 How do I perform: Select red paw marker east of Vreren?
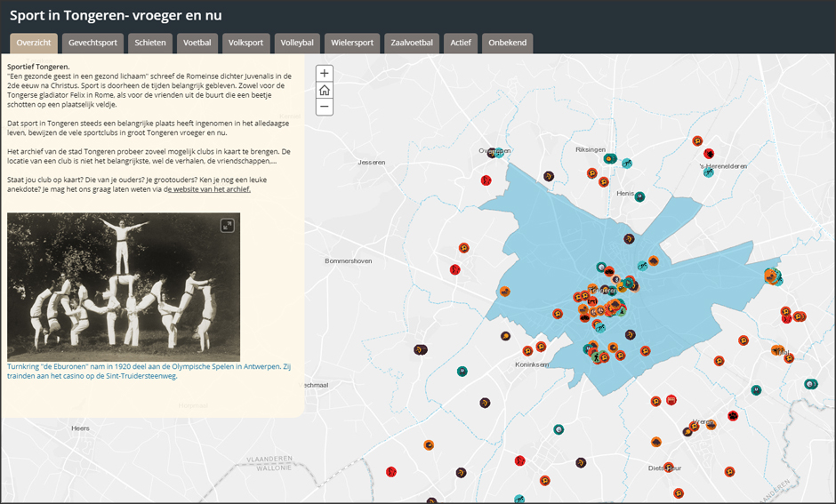[x=733, y=416]
